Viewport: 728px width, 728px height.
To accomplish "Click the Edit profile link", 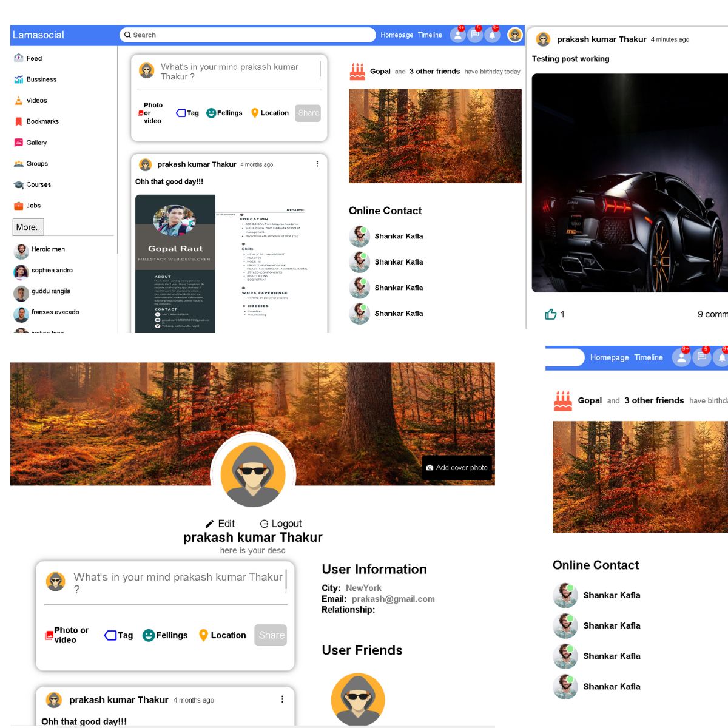I will pos(220,524).
